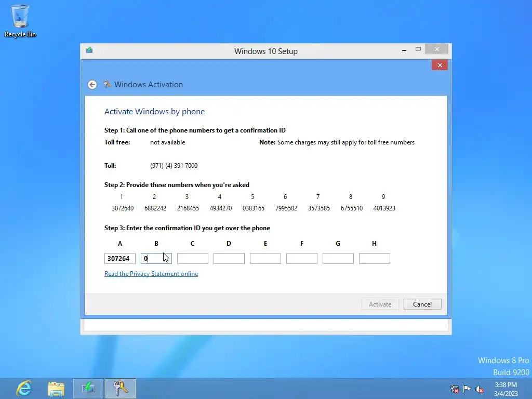
Task: Focus confirmation ID field D
Action: point(229,259)
